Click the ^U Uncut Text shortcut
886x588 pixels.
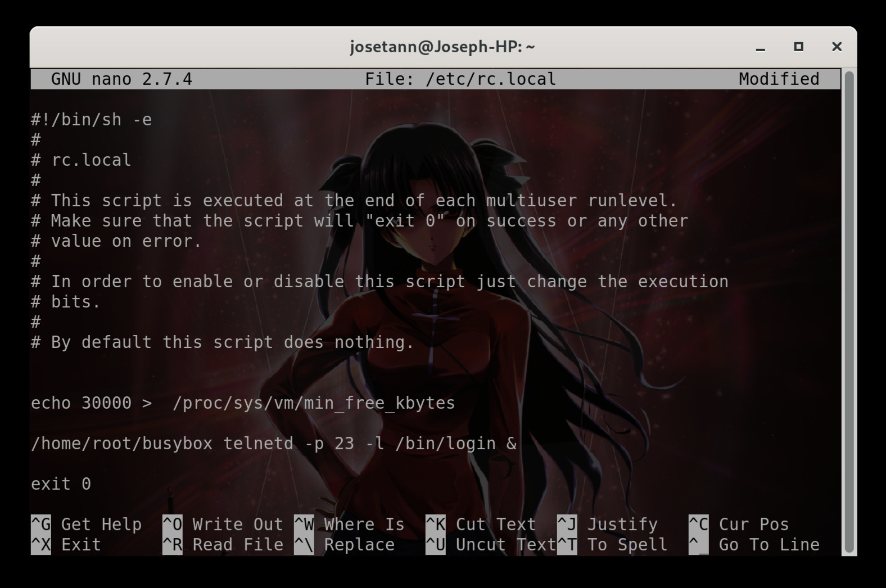490,545
